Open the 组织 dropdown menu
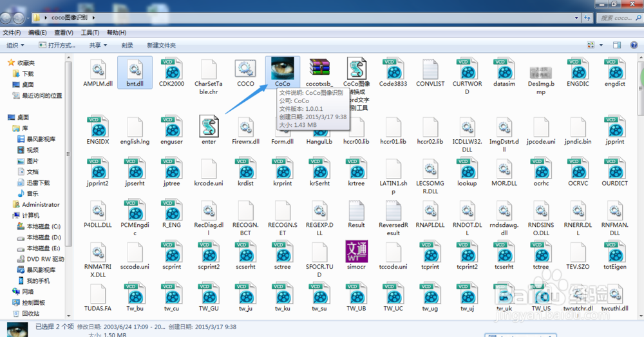Screen dimensions: 644x337 tap(15, 45)
